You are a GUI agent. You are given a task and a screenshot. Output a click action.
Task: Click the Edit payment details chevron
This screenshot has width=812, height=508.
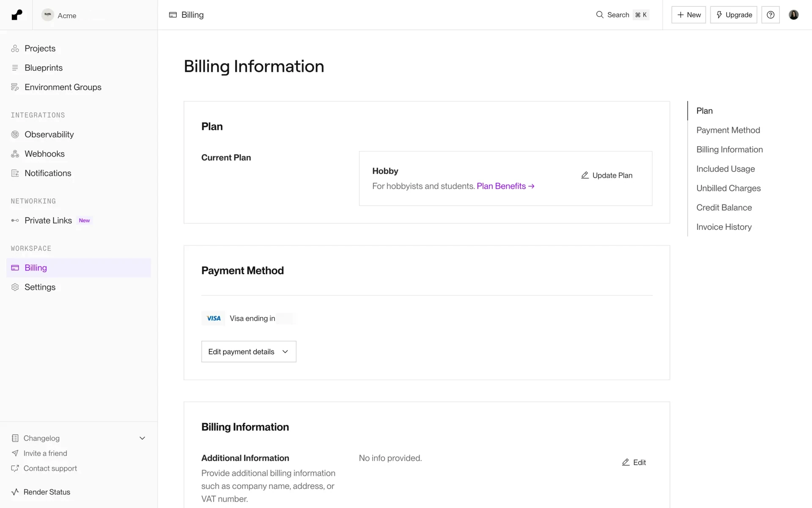[285, 352]
